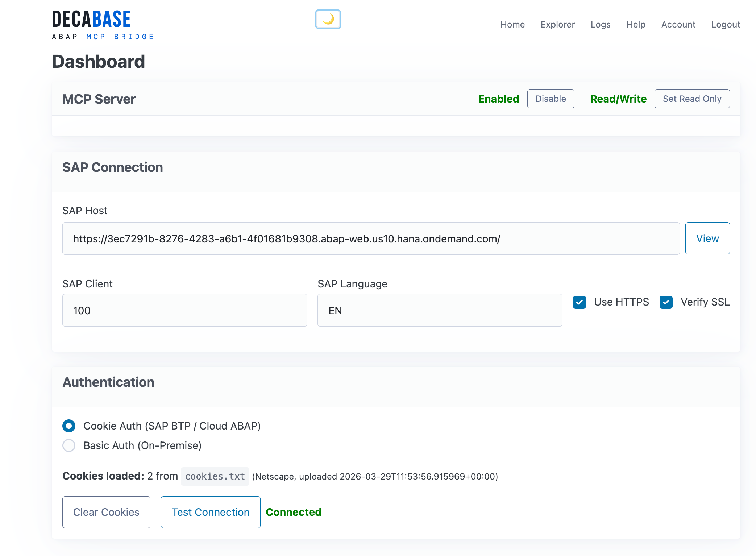Image resolution: width=756 pixels, height=556 pixels.
Task: Select Cookie Auth (SAP BTP / Cloud ABAP)
Action: (69, 426)
